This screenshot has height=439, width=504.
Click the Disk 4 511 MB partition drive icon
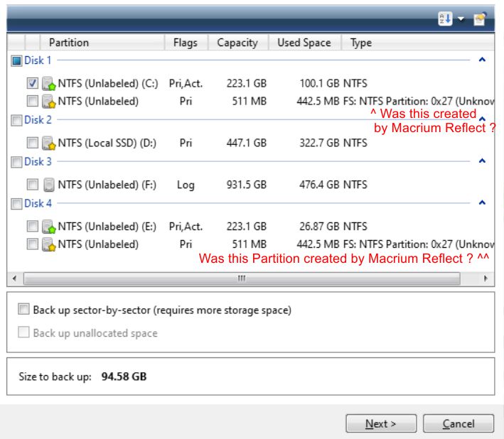pyautogui.click(x=49, y=244)
